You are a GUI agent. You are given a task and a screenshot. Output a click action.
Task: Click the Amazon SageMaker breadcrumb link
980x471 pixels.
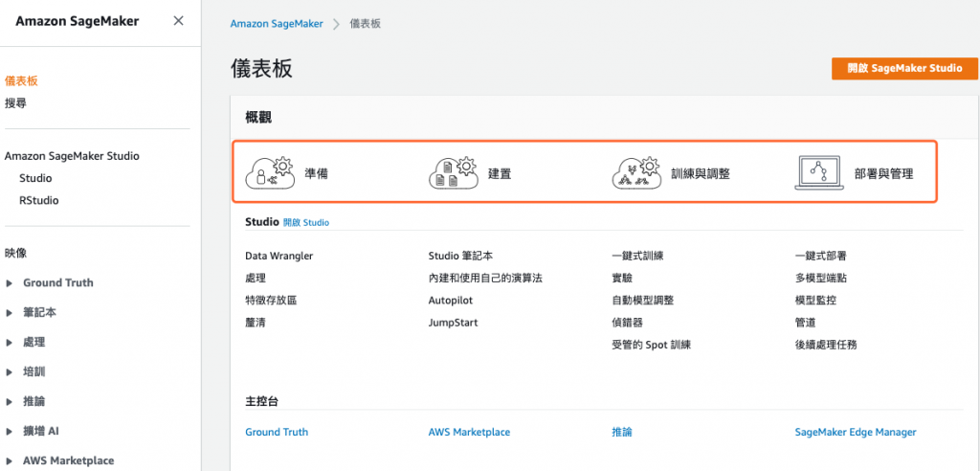(277, 24)
